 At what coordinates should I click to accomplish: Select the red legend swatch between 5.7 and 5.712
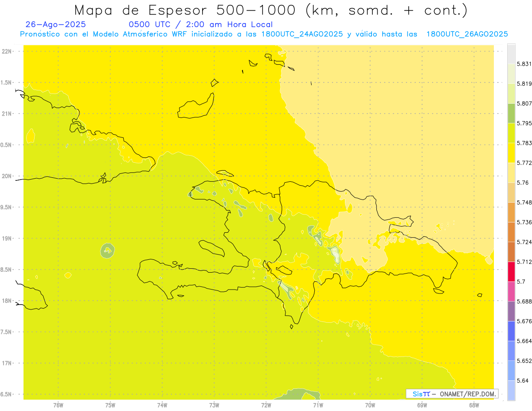[511, 272]
